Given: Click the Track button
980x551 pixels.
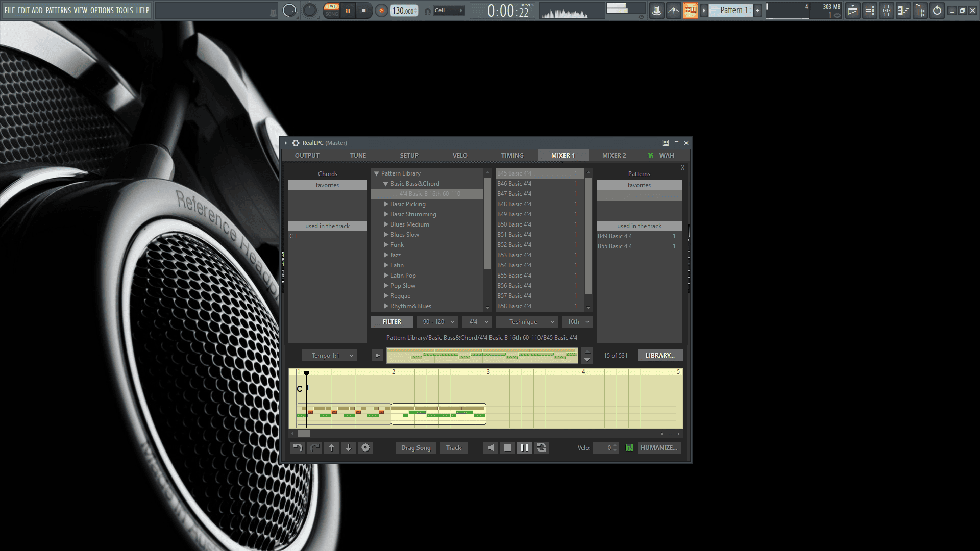Looking at the screenshot, I should [453, 448].
